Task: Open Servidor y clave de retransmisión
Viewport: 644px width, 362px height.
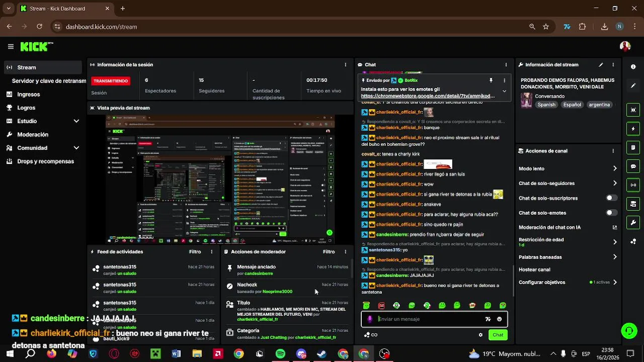Action: coord(49,81)
